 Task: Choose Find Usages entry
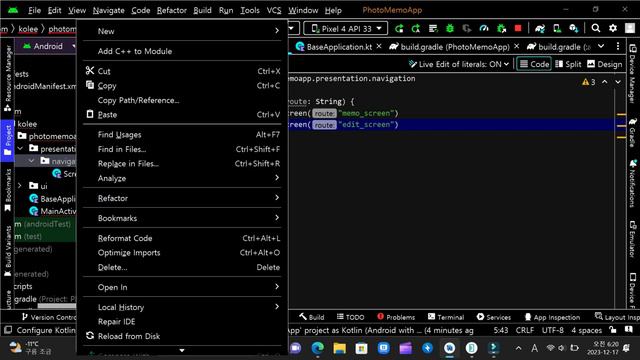point(182,135)
